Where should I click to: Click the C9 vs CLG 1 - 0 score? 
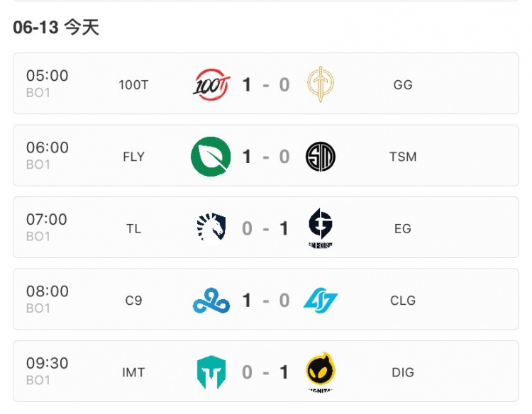265,301
